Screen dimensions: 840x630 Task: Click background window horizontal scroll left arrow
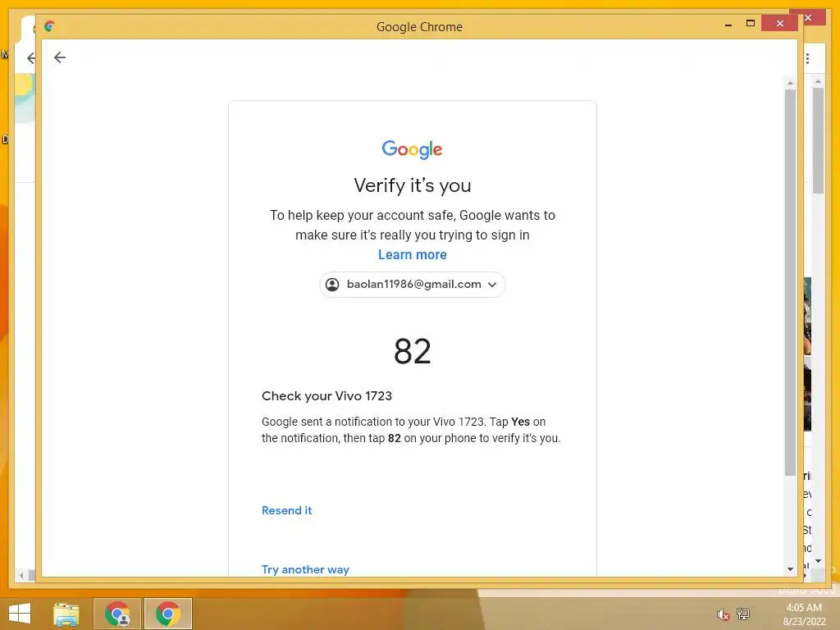click(x=21, y=575)
